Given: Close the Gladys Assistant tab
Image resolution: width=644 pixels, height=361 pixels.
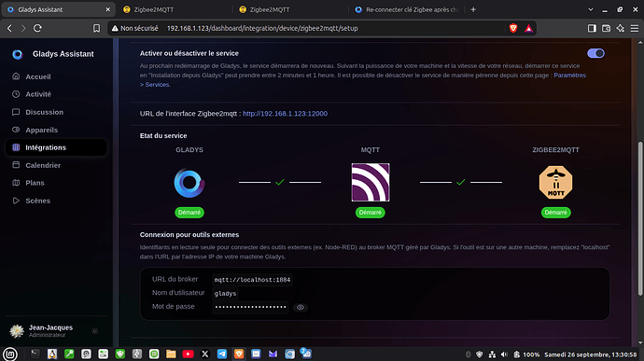Looking at the screenshot, I should pyautogui.click(x=108, y=9).
